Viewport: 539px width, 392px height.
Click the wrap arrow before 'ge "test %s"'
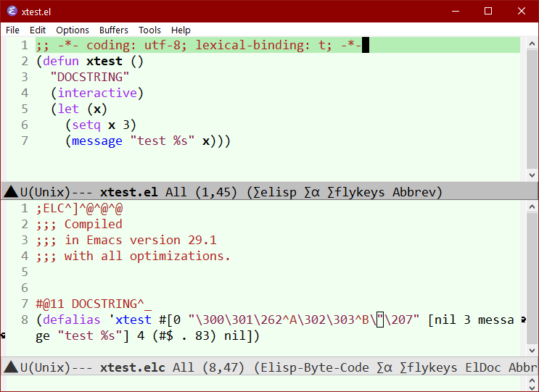[3, 335]
